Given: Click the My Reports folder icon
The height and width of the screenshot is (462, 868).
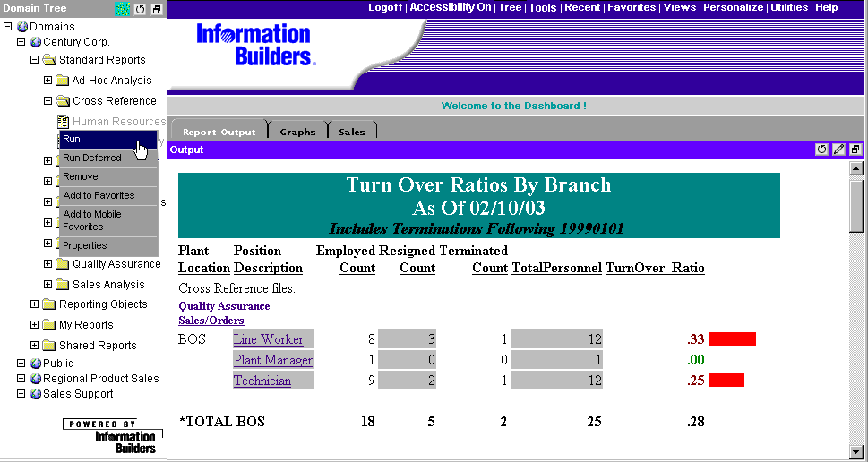Looking at the screenshot, I should coord(49,325).
